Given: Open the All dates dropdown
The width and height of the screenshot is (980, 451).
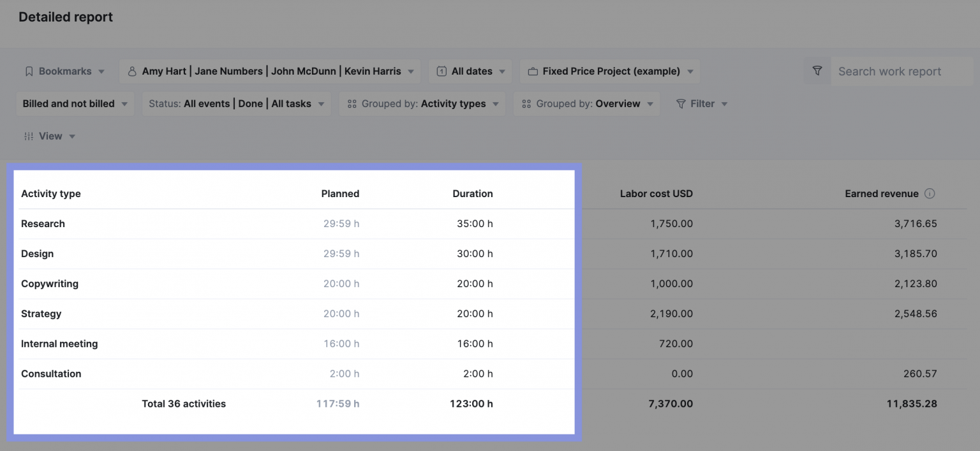Looking at the screenshot, I should 470,71.
